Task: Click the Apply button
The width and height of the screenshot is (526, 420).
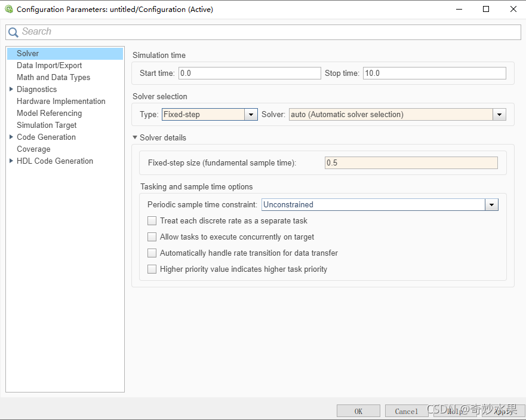Action: tap(503, 411)
